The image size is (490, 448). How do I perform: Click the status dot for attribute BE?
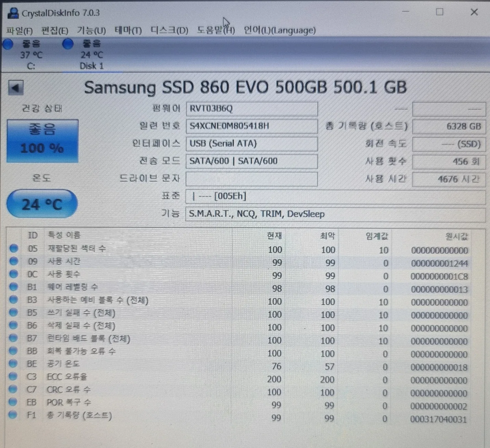tap(13, 363)
